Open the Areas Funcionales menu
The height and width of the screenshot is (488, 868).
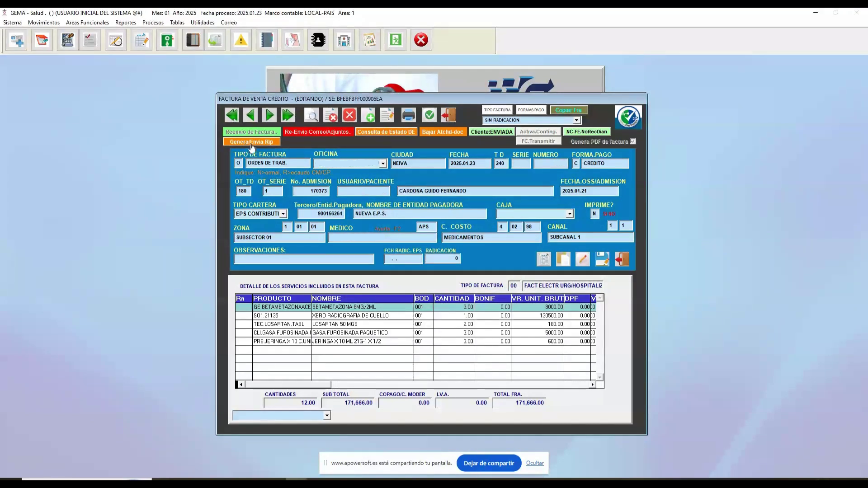87,23
